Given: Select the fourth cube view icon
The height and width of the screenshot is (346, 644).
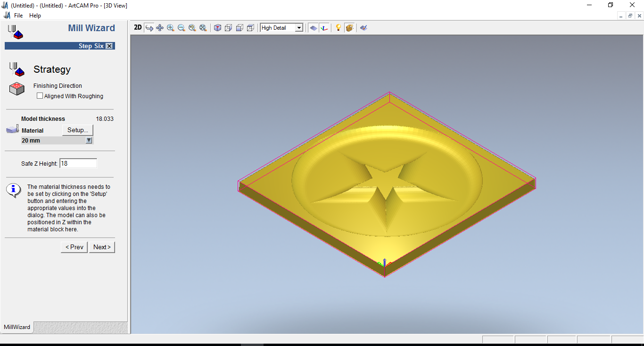Looking at the screenshot, I should pos(250,28).
